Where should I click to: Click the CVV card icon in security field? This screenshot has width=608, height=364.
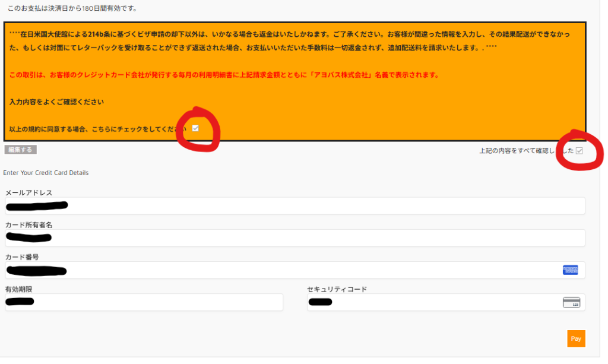(571, 302)
